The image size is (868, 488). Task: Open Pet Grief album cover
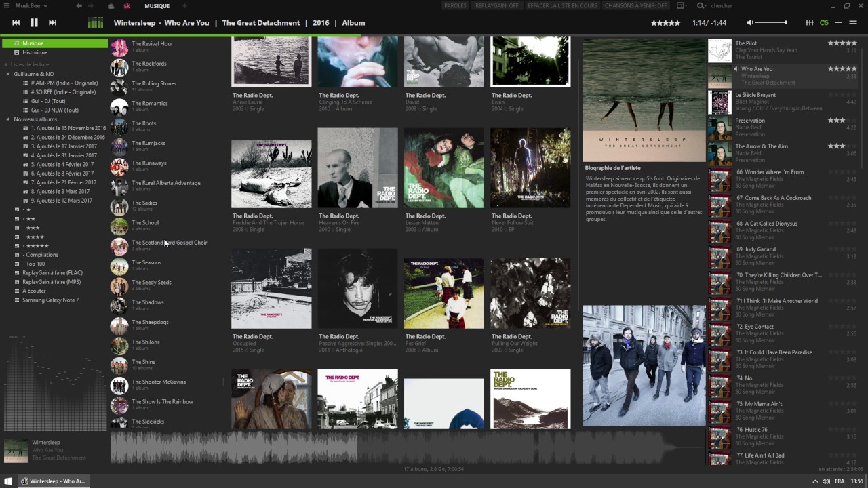pyautogui.click(x=444, y=293)
